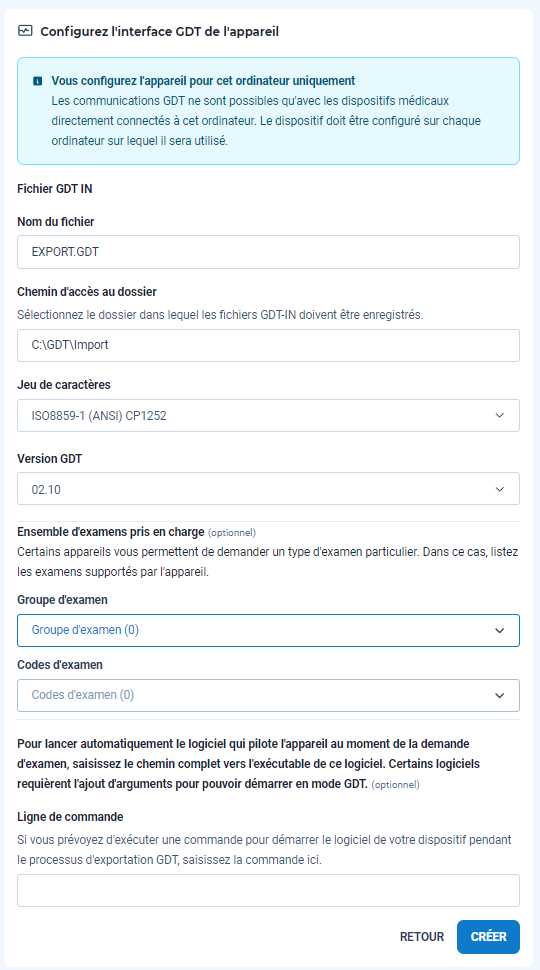Focus the C:\GDT\Import folder path field
Viewport: 540px width, 970px height.
268,345
